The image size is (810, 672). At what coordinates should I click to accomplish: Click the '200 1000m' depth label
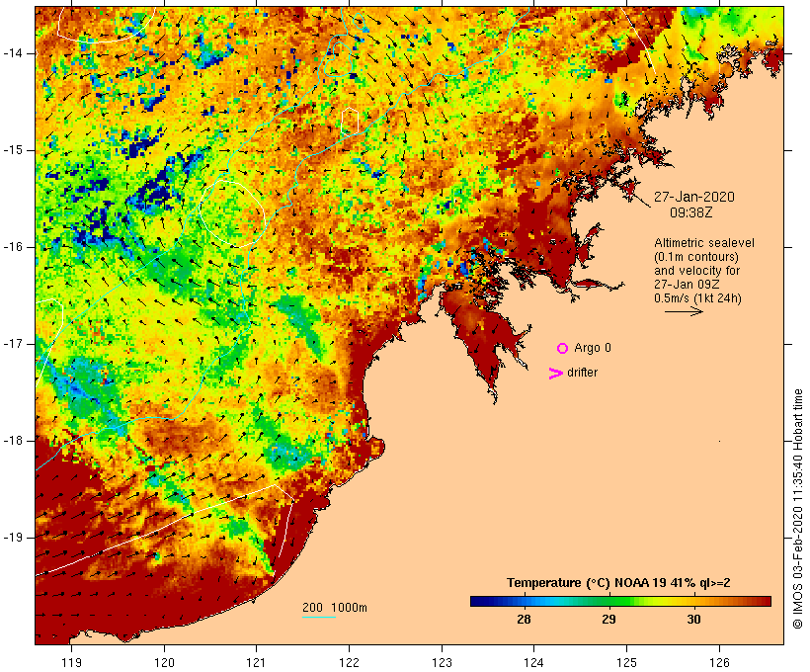(335, 608)
